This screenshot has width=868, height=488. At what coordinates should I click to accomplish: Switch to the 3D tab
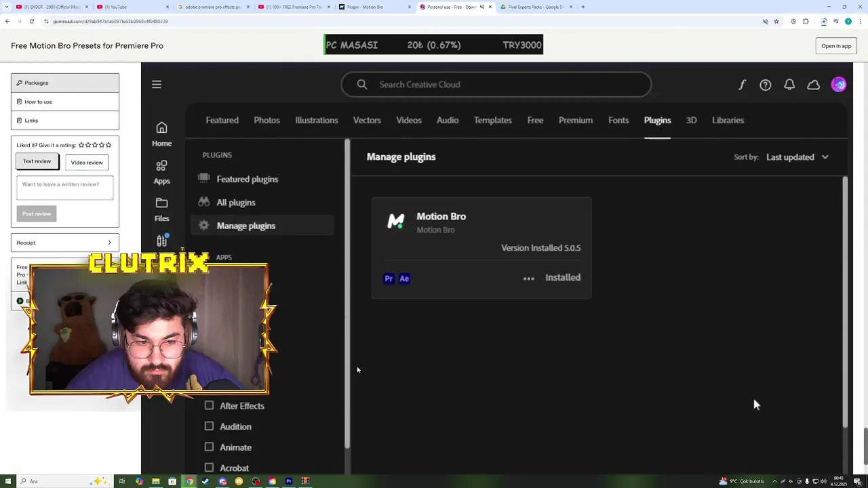(691, 120)
